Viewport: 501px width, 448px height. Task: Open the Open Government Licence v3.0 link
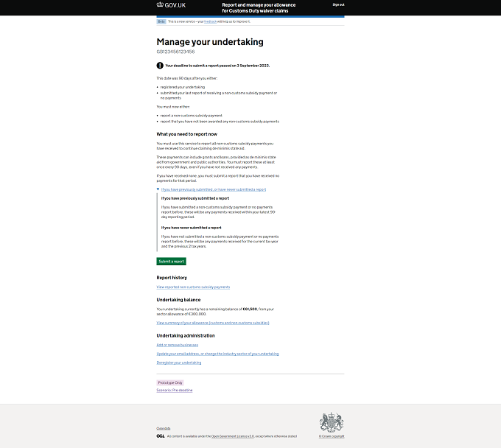click(233, 436)
